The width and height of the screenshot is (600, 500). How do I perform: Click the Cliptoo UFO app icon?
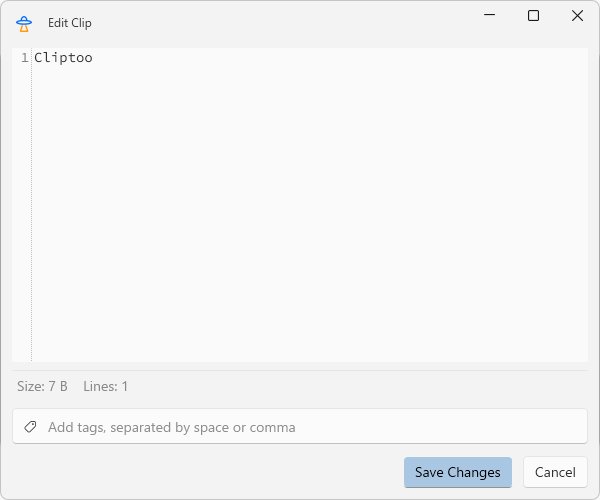[x=24, y=22]
